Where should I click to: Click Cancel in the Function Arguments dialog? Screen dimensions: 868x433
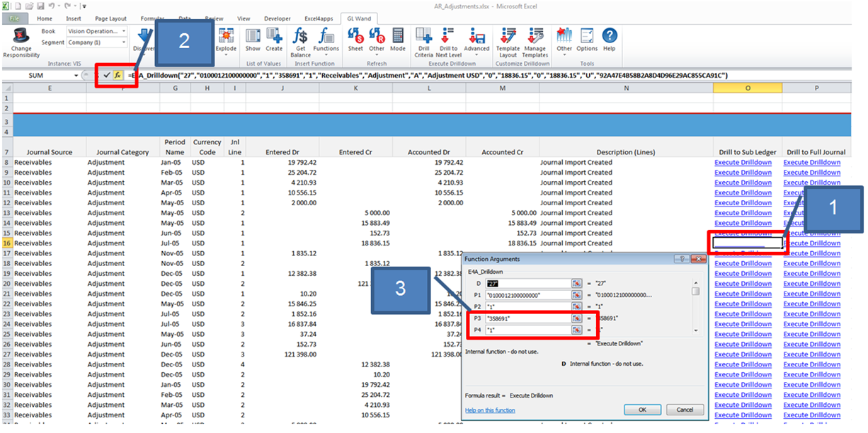(x=685, y=410)
